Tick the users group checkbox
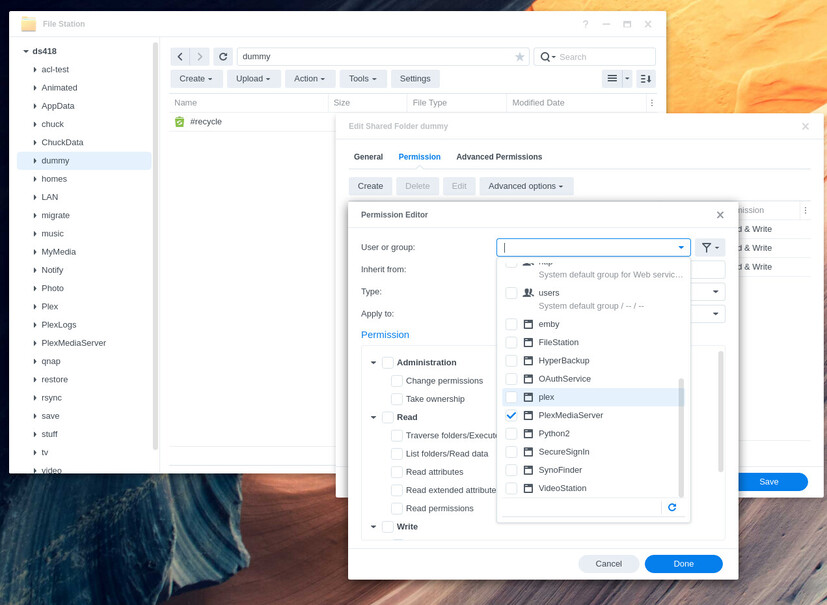The image size is (827, 605). [x=511, y=293]
